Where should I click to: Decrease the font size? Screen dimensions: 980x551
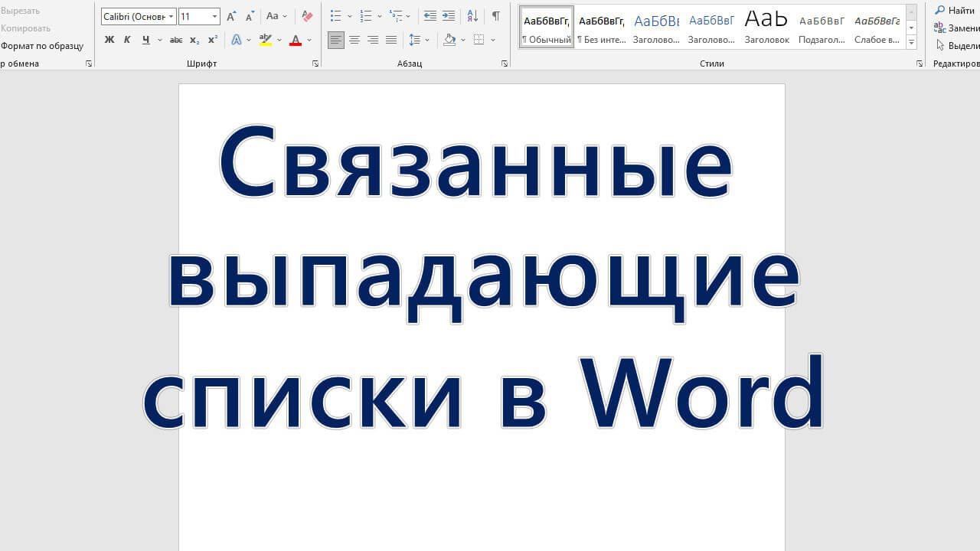(250, 16)
